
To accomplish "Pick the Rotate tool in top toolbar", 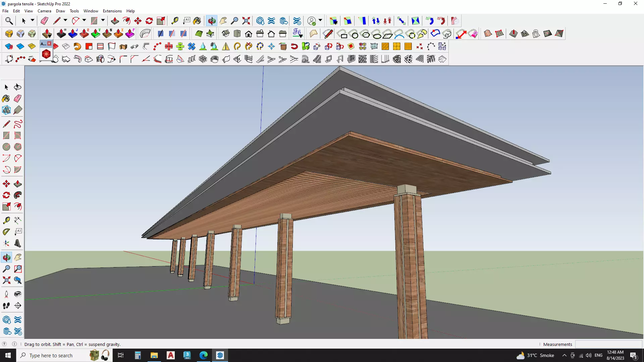I will click(x=149, y=21).
